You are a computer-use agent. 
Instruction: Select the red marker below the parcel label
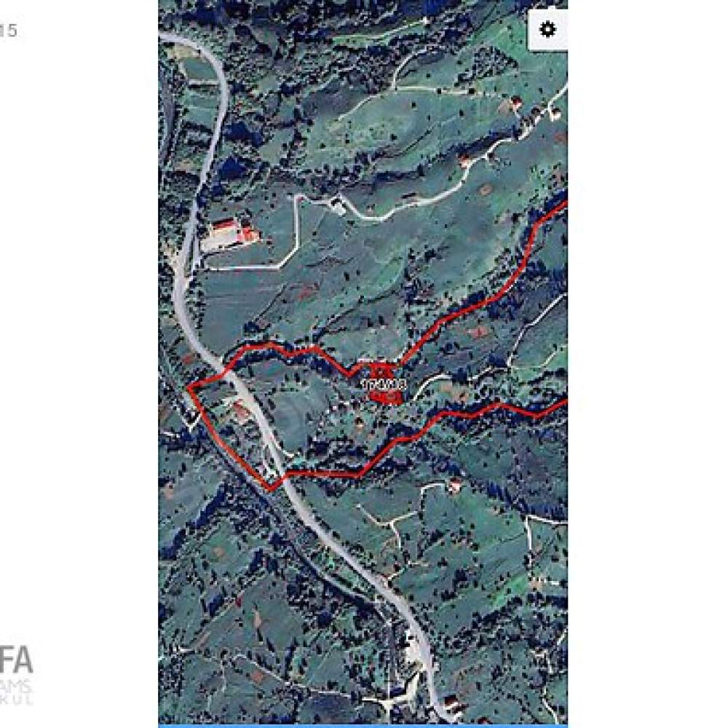[385, 397]
